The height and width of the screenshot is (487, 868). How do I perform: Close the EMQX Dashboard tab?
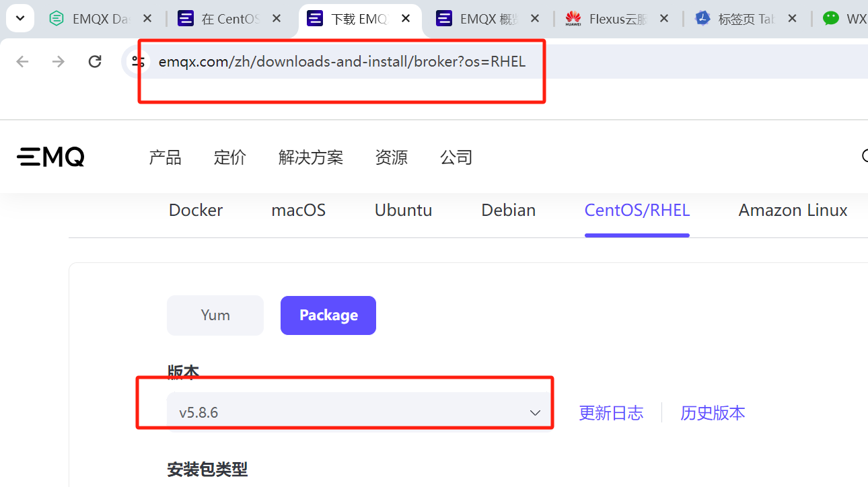coord(147,19)
